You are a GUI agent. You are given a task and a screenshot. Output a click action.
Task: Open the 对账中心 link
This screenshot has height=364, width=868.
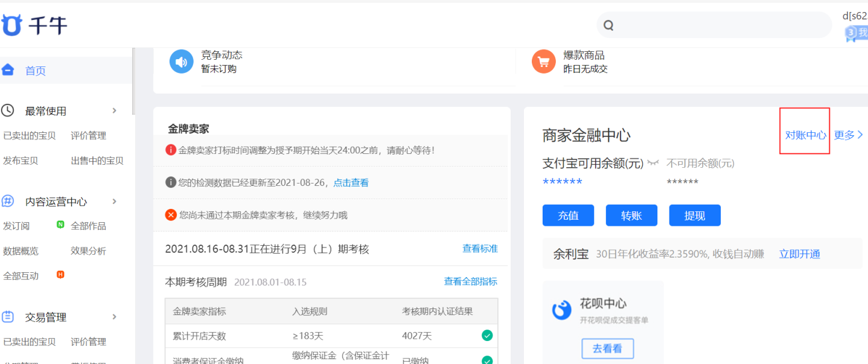805,135
